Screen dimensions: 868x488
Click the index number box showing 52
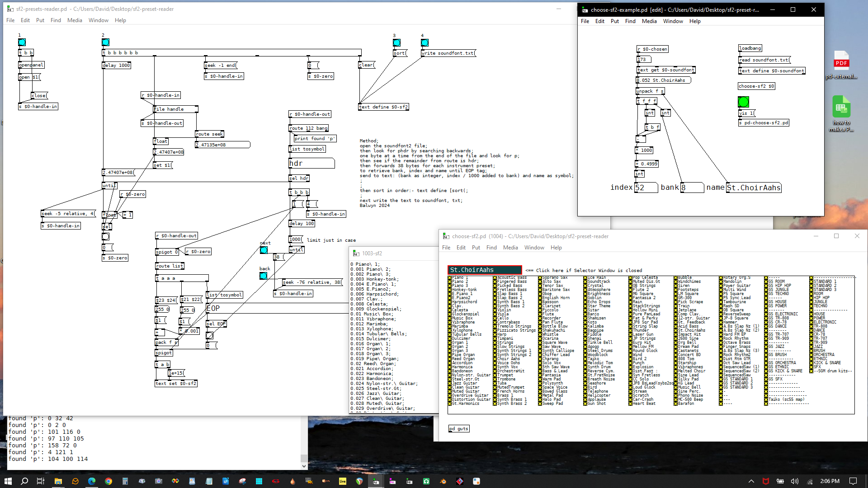pos(646,188)
